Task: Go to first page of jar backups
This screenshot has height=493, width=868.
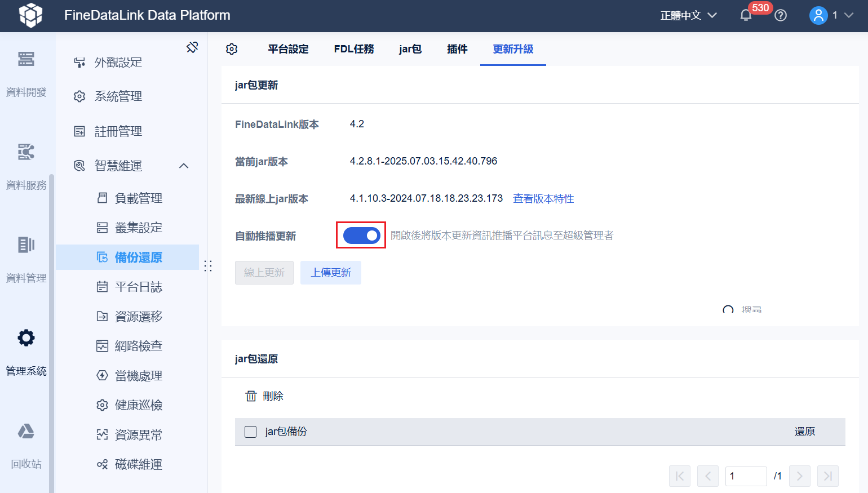Action: click(x=680, y=476)
